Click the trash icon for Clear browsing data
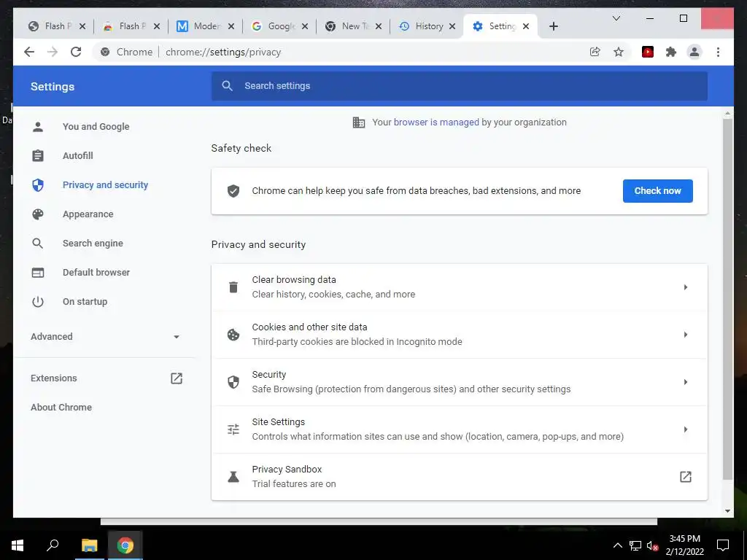This screenshot has width=747, height=560. pyautogui.click(x=233, y=287)
